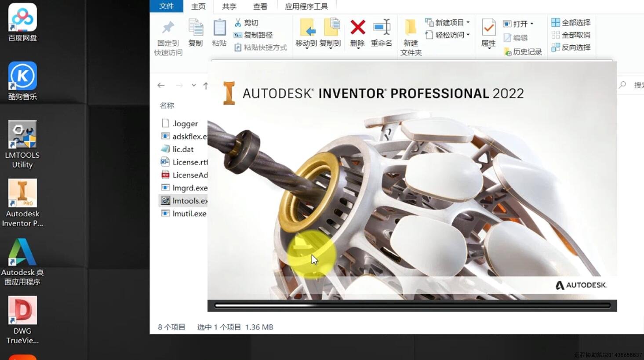Click the Edit command in ribbon

pyautogui.click(x=516, y=38)
